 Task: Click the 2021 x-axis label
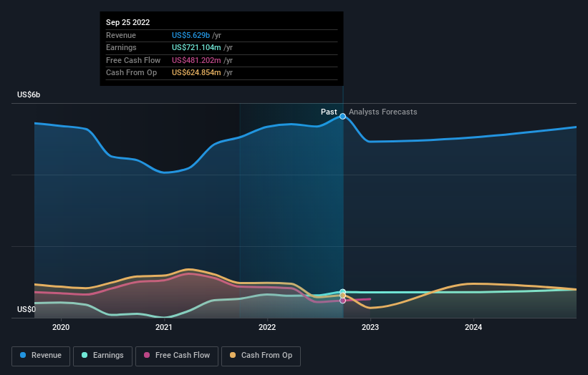pos(164,327)
